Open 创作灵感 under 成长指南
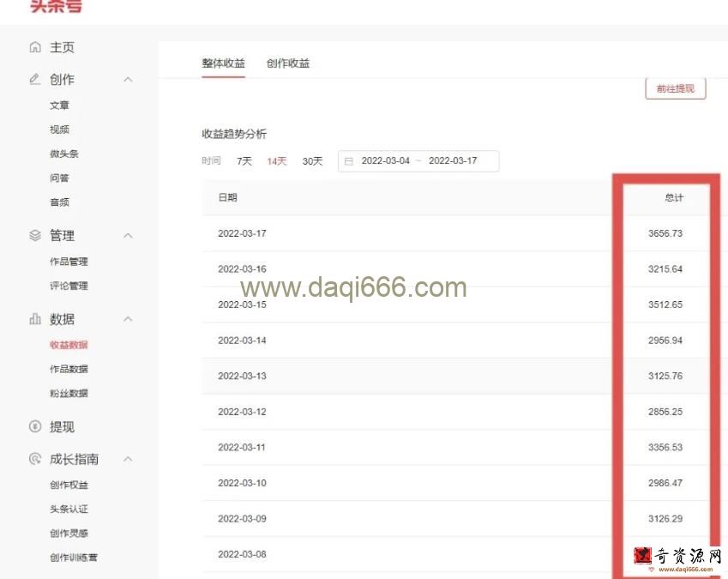The height and width of the screenshot is (579, 728). tap(69, 533)
